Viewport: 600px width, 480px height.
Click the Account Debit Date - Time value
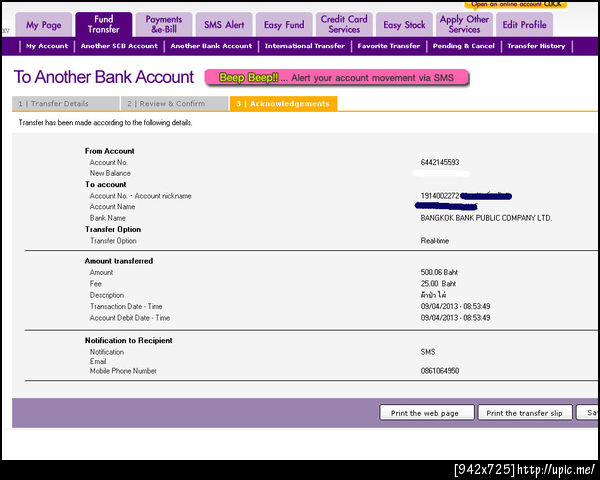(455, 318)
